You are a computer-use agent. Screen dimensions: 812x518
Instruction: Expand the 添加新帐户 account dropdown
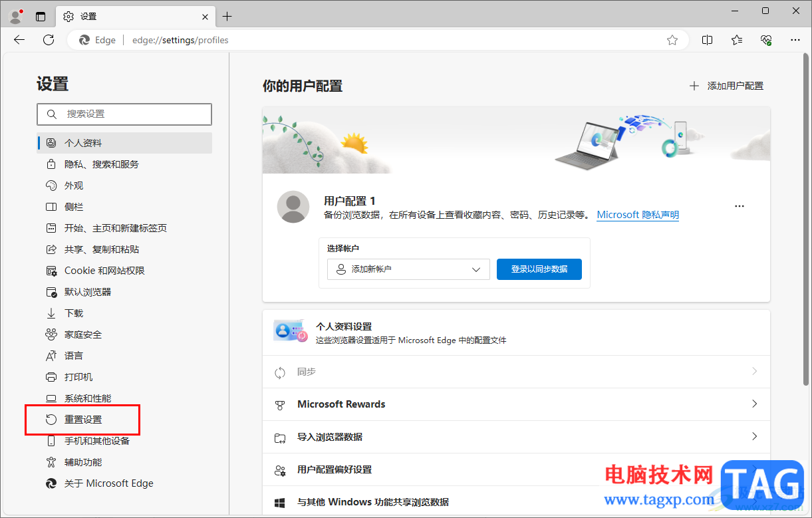[x=408, y=269]
